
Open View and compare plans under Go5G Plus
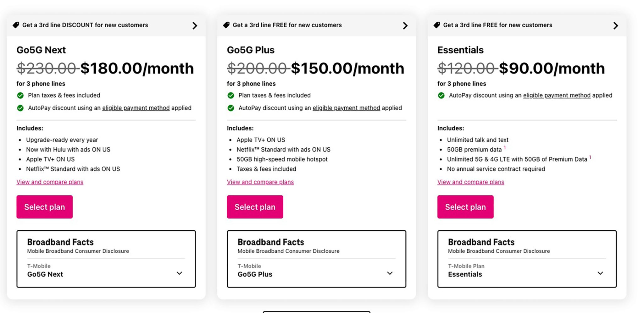tap(260, 182)
